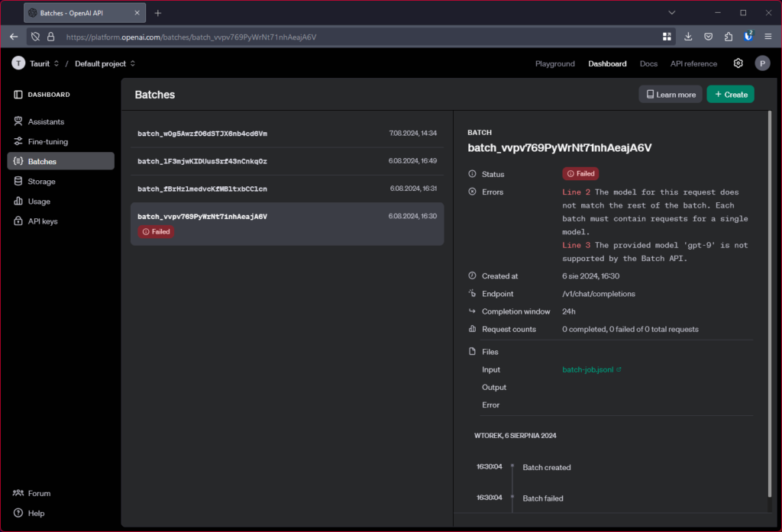
Task: Click the Line 3 error label
Action: (x=576, y=245)
